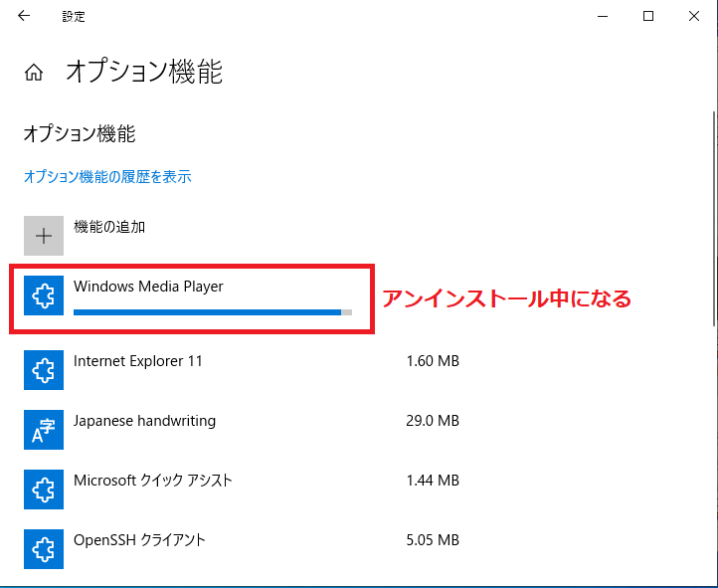This screenshot has width=718, height=588.
Task: Click the 1.44 MB size value
Action: 433,481
